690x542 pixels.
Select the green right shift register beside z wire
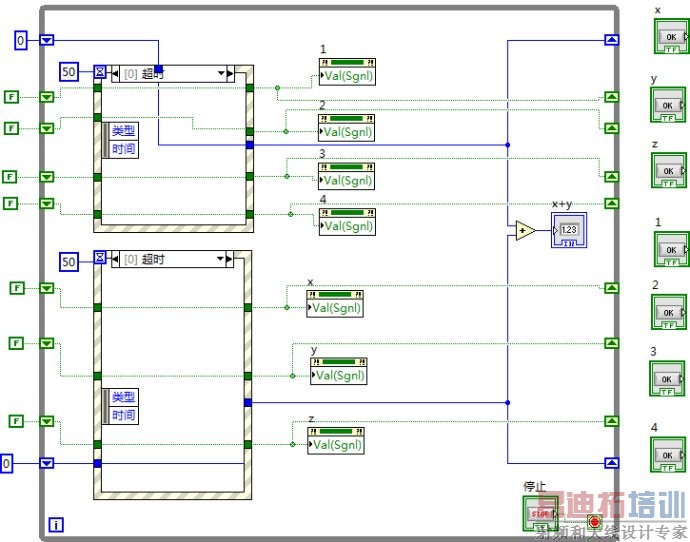pyautogui.click(x=612, y=421)
